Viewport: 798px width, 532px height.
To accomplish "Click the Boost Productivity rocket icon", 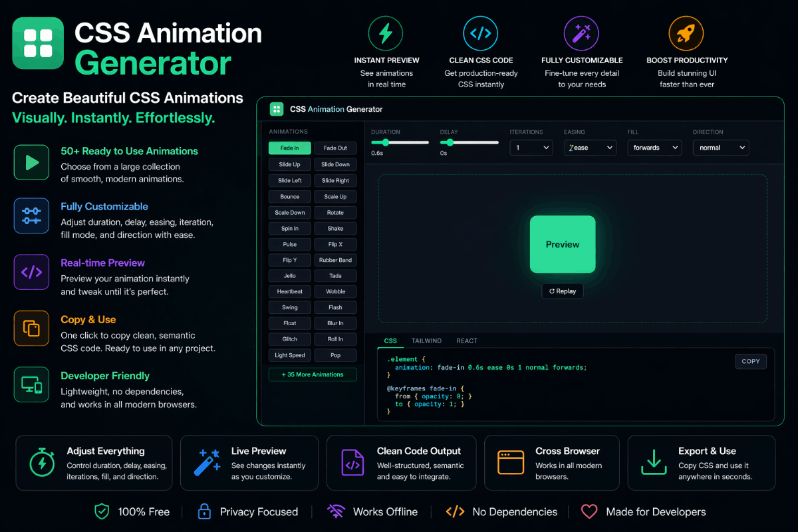I will point(686,33).
